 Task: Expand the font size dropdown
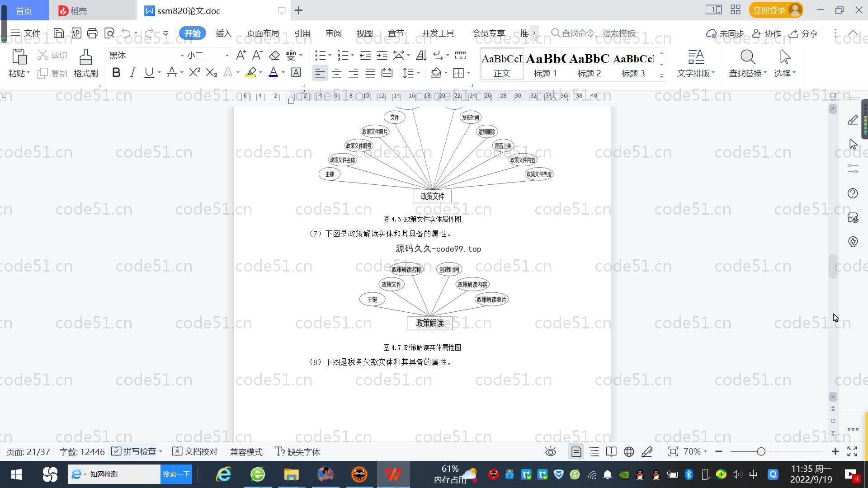pos(227,55)
